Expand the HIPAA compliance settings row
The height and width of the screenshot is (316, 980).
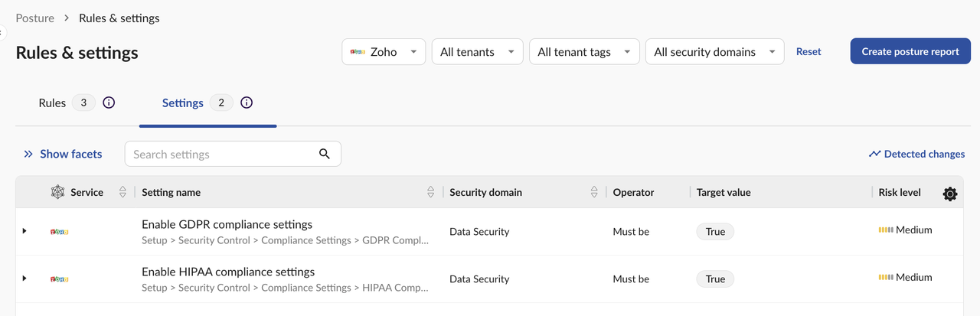point(24,279)
